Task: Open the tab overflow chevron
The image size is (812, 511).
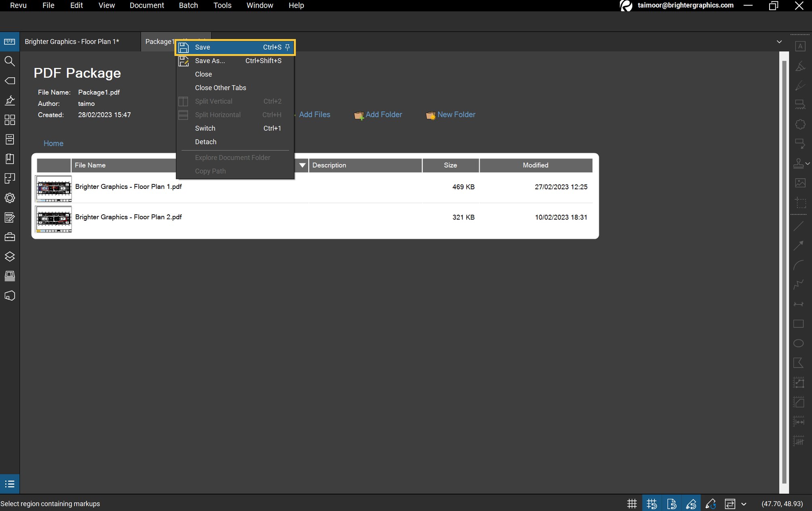Action: (779, 42)
